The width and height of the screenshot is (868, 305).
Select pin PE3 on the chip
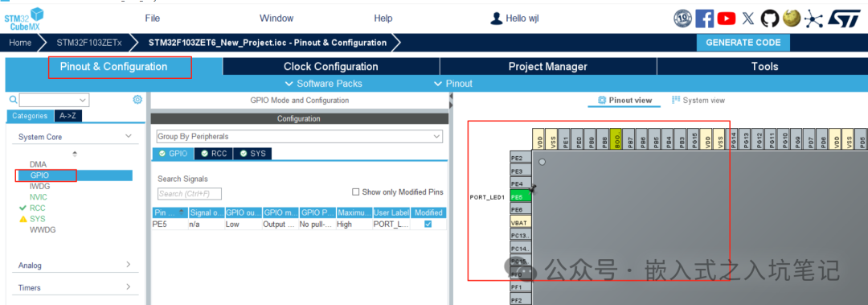[520, 171]
